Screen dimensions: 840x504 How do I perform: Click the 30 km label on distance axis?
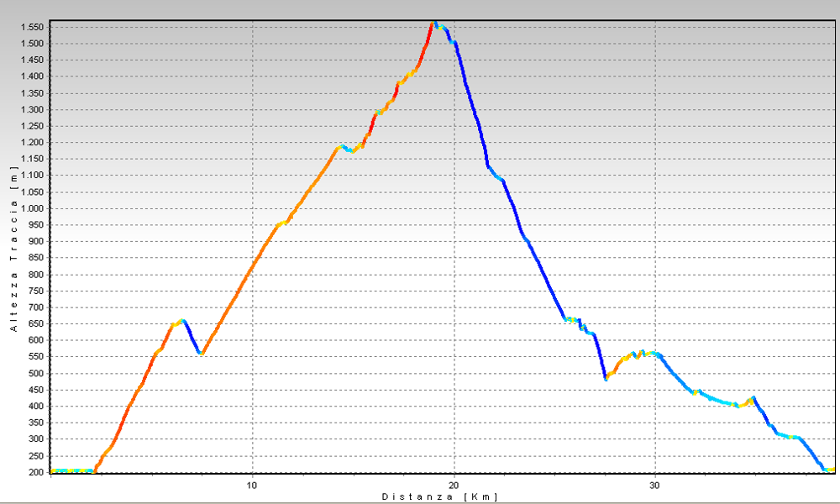654,486
